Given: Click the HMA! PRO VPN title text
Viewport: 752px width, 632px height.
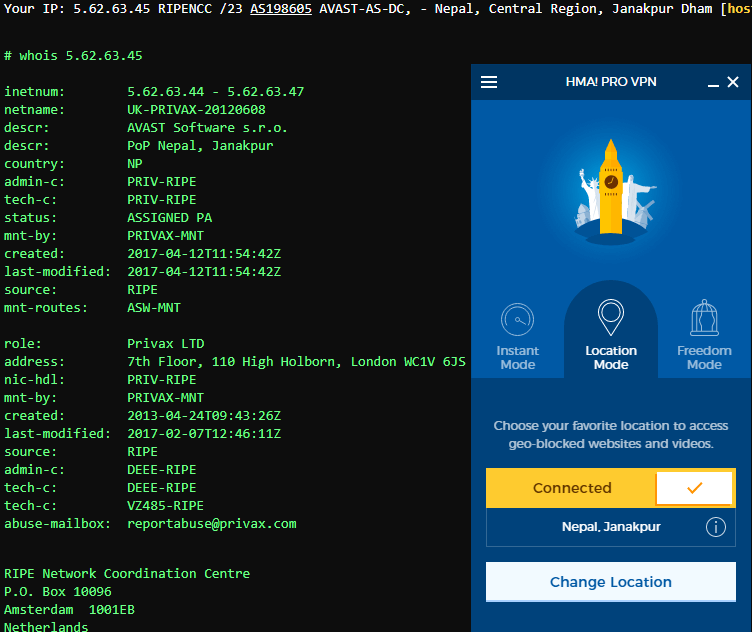Looking at the screenshot, I should coord(611,82).
